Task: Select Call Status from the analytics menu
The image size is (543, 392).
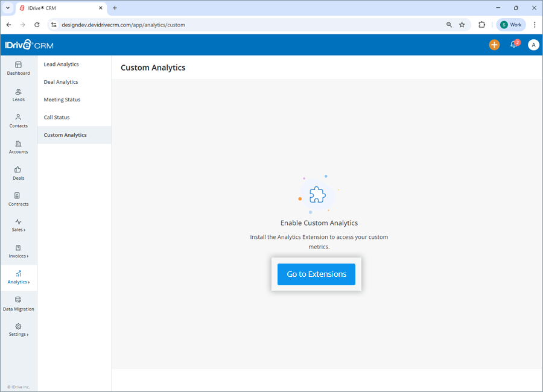Action: 56,117
